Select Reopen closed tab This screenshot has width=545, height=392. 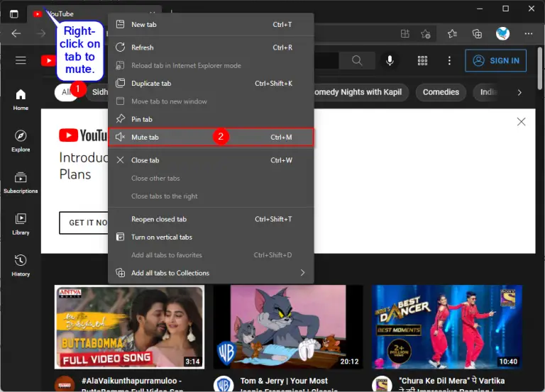211,219
